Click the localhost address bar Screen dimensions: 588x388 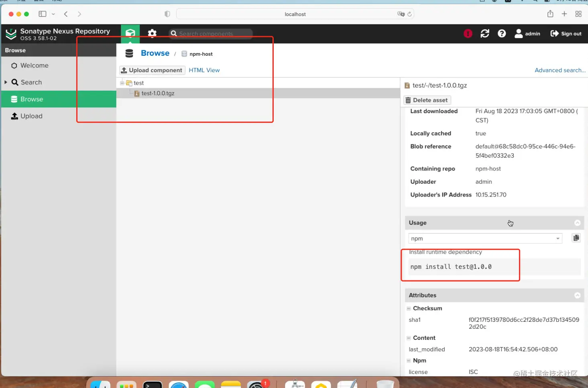click(295, 14)
